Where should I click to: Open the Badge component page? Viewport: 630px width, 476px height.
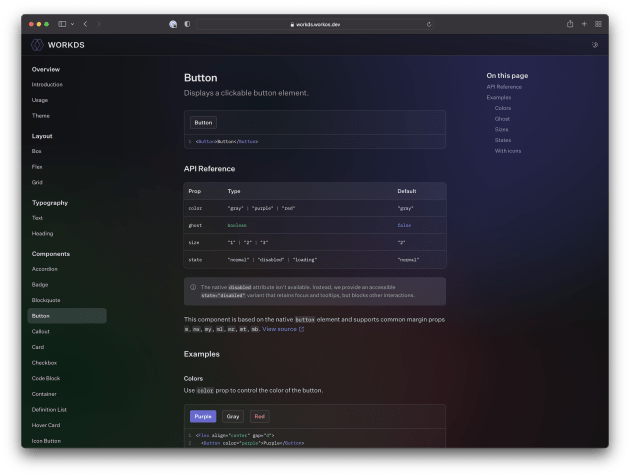click(40, 285)
